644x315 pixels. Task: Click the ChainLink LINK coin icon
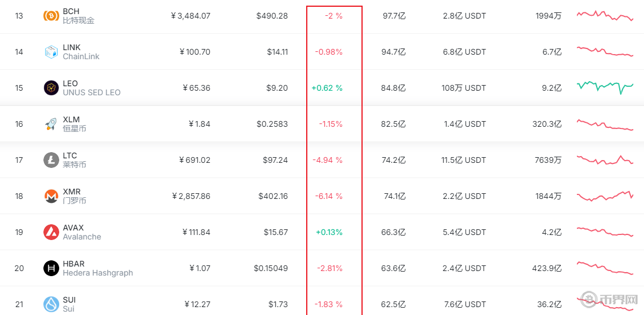[51, 52]
